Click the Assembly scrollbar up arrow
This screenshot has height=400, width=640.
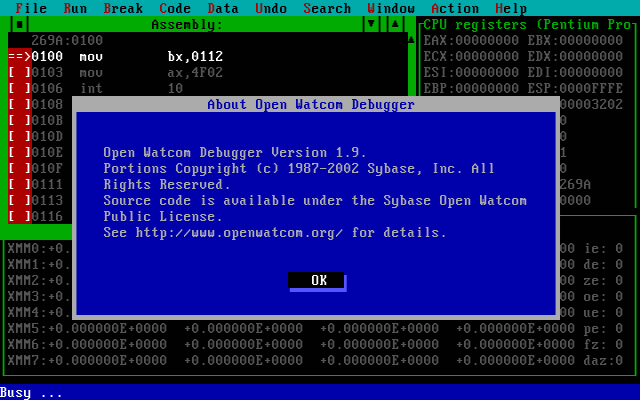(411, 40)
